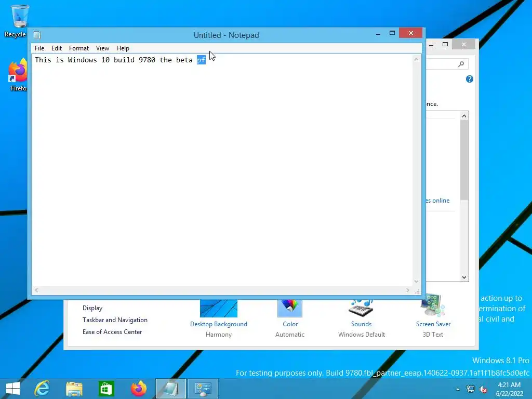
Task: Click the Sounds keyboard icon
Action: tap(361, 308)
